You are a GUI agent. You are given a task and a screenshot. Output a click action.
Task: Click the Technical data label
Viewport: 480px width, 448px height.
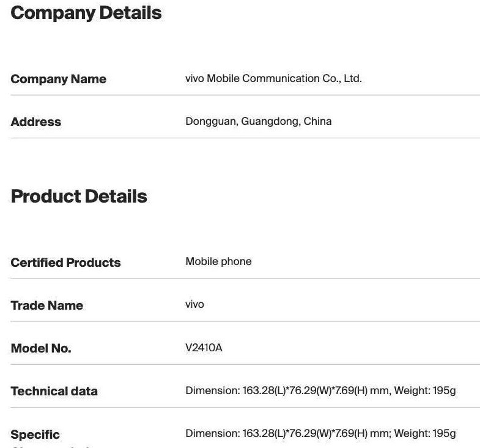[54, 391]
